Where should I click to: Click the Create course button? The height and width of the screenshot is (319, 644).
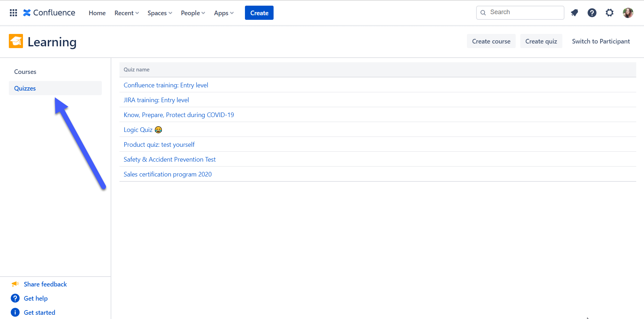491,41
